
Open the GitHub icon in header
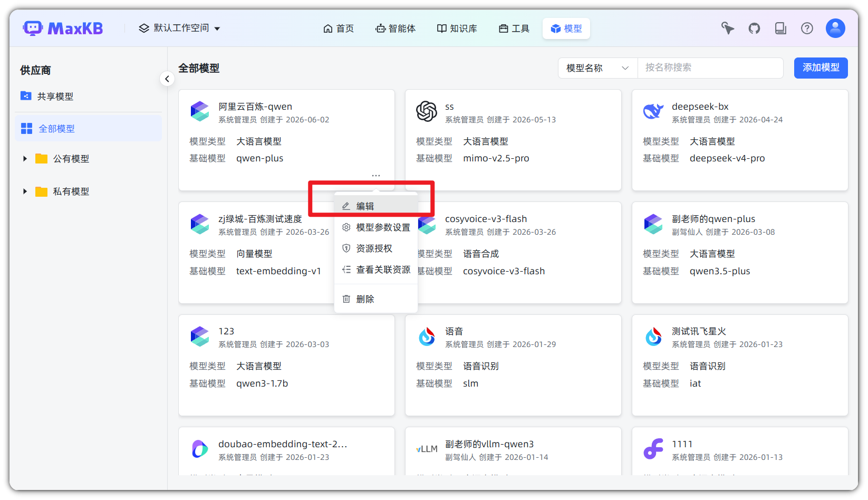coord(754,28)
